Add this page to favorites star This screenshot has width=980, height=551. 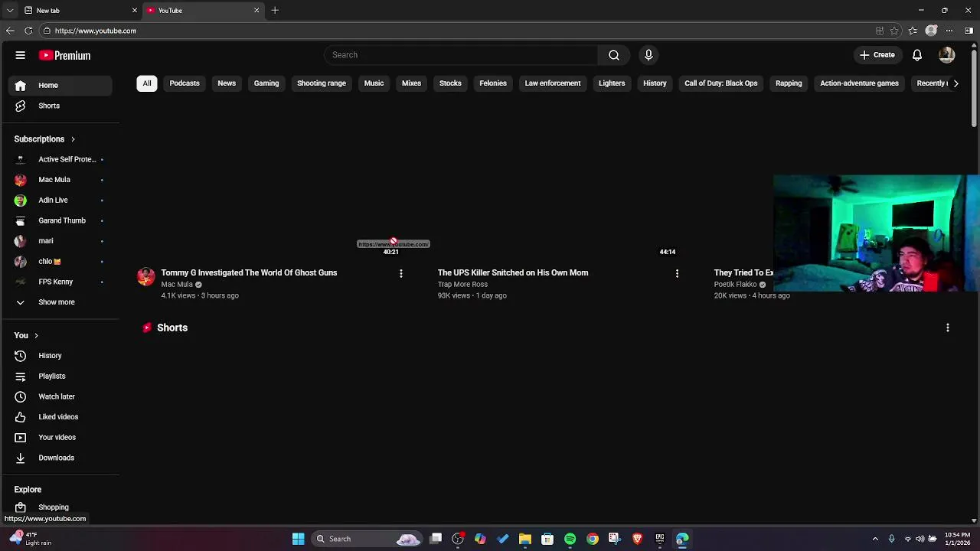pyautogui.click(x=894, y=31)
